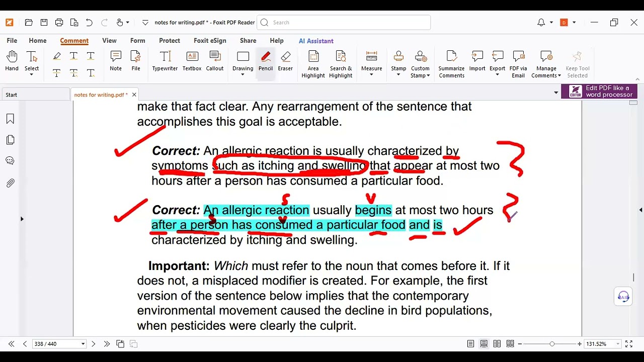Image resolution: width=644 pixels, height=362 pixels.
Task: Open the AI Assistant tab
Action: 316,41
